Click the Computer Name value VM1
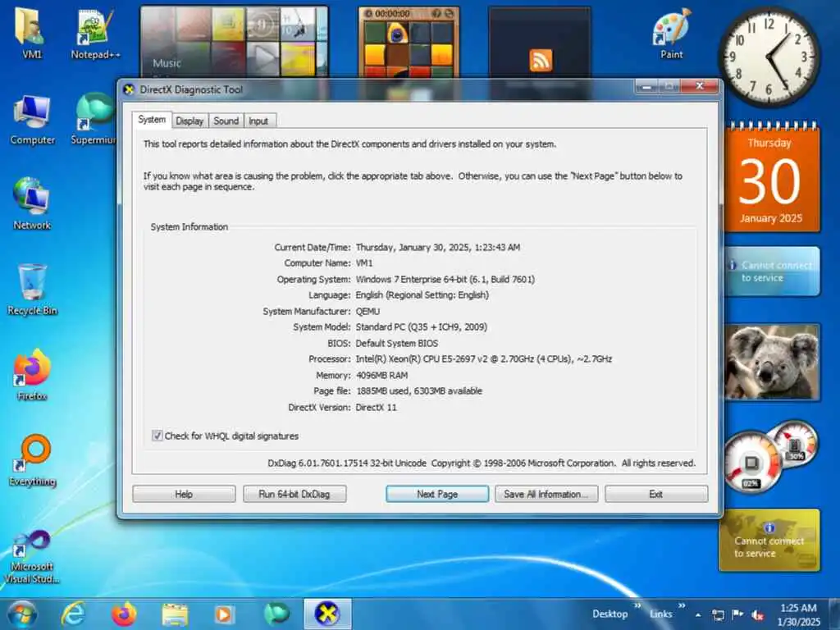The height and width of the screenshot is (630, 840). (364, 263)
